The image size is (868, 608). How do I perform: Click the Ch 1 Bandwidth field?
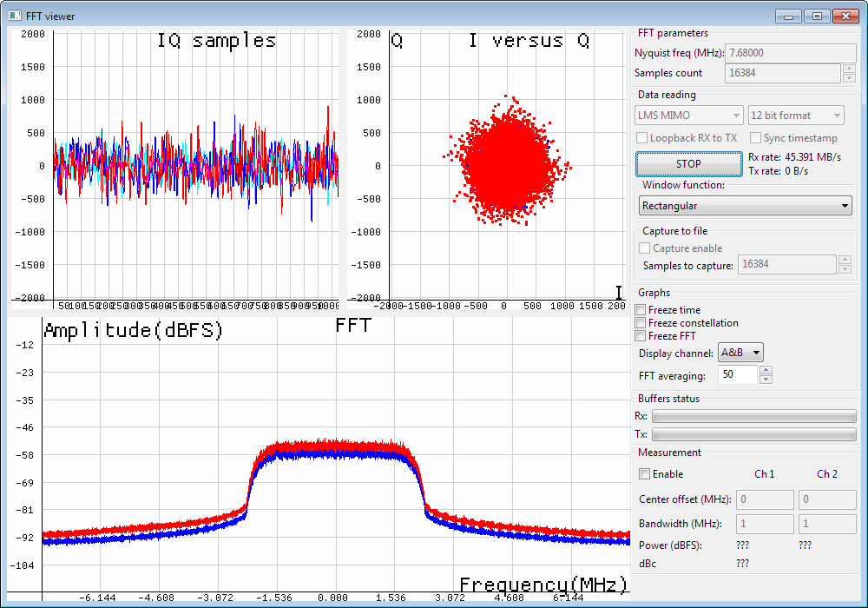[765, 524]
